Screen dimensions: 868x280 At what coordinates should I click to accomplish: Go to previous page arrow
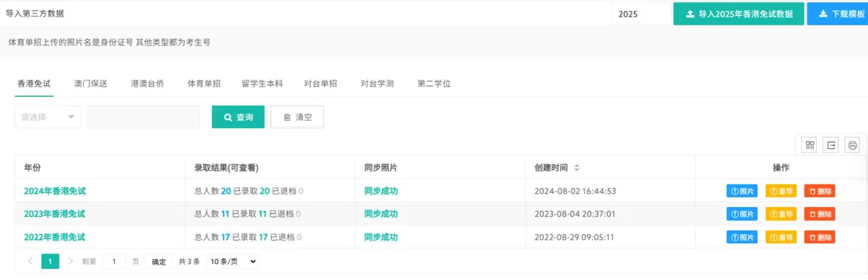pyautogui.click(x=30, y=261)
